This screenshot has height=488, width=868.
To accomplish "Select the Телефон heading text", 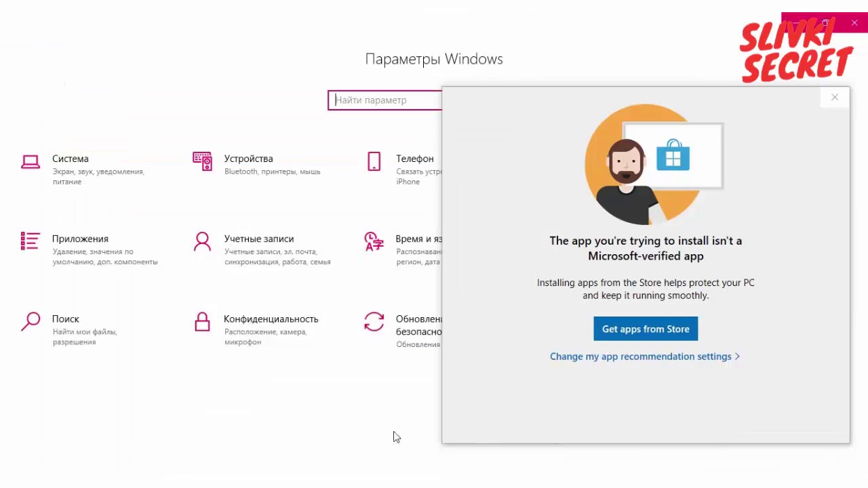I will click(415, 159).
